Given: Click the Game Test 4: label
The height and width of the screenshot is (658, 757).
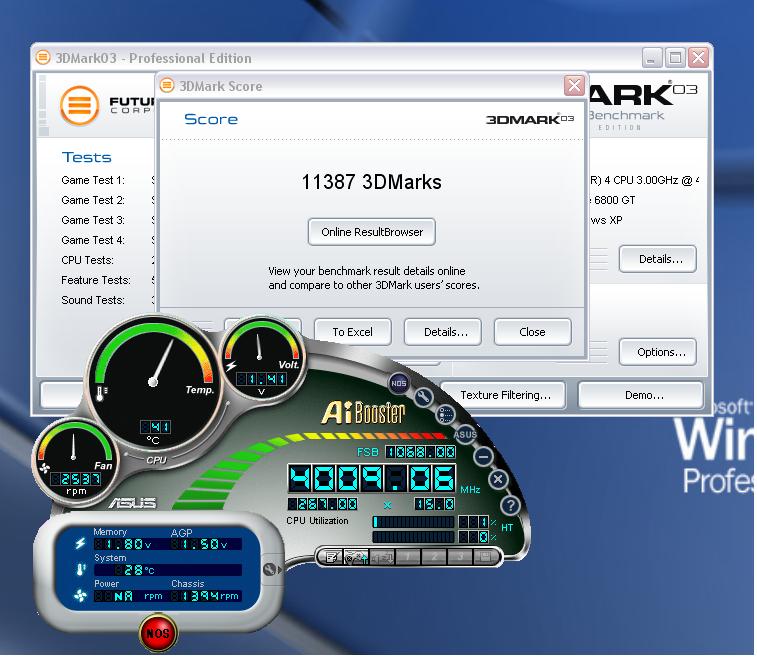Looking at the screenshot, I should tap(93, 240).
